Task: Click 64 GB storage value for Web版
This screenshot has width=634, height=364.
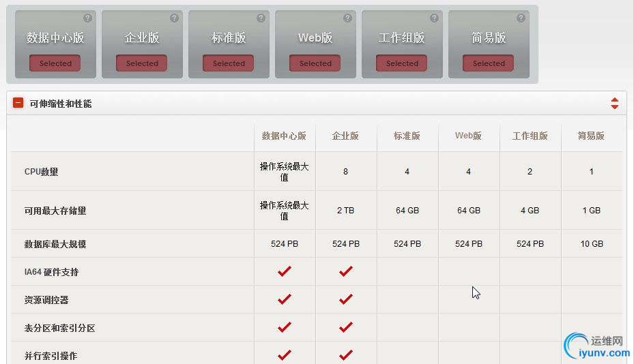Action: (x=469, y=211)
